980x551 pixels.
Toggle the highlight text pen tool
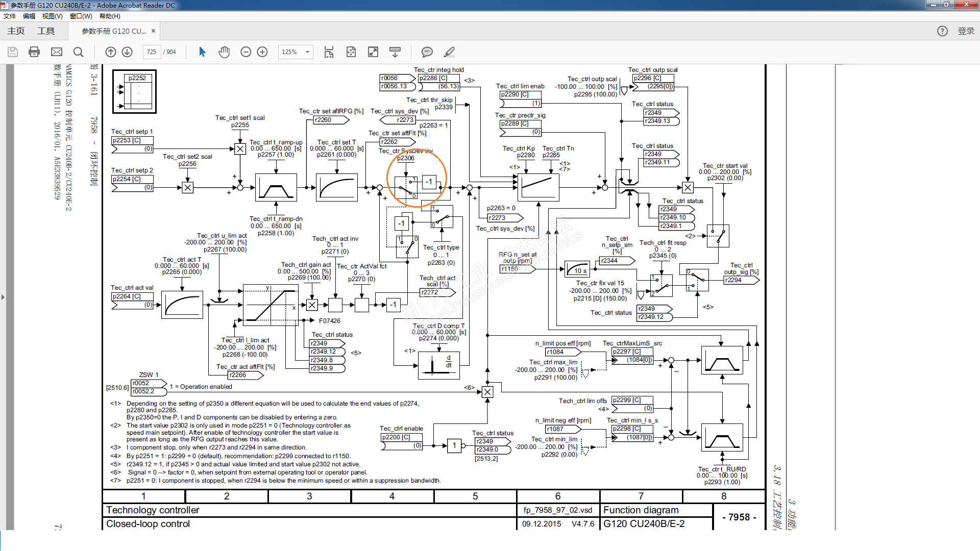tap(449, 52)
